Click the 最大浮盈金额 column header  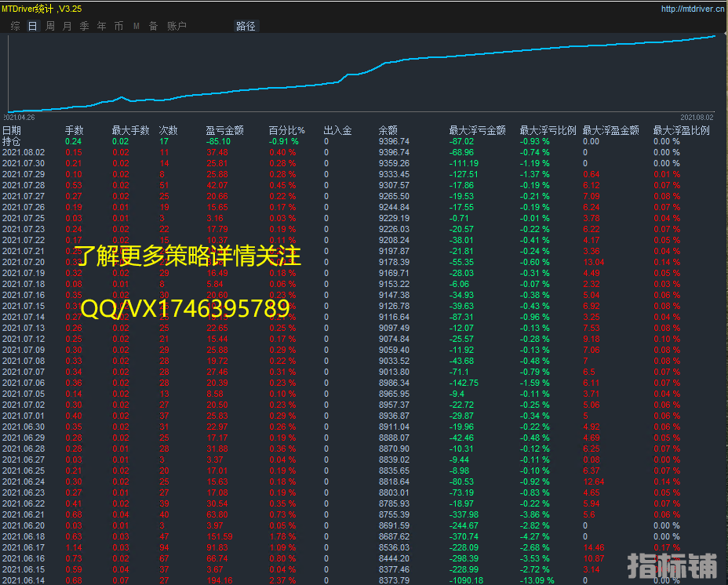tap(610, 130)
